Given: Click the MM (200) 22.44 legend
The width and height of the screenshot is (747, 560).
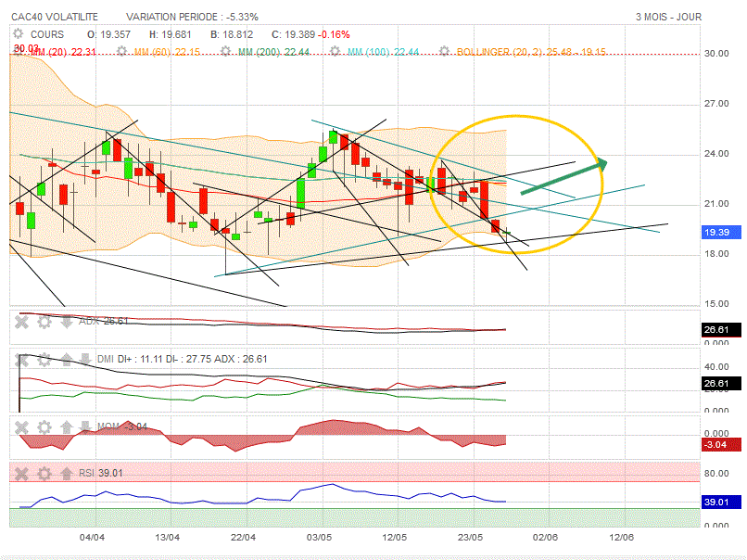Looking at the screenshot, I should [274, 52].
